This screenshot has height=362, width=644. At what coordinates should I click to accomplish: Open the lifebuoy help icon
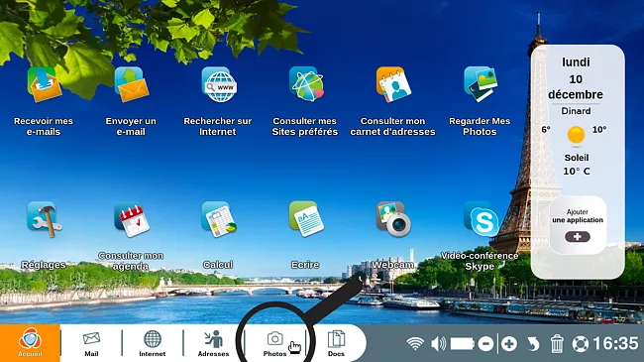[581, 344]
